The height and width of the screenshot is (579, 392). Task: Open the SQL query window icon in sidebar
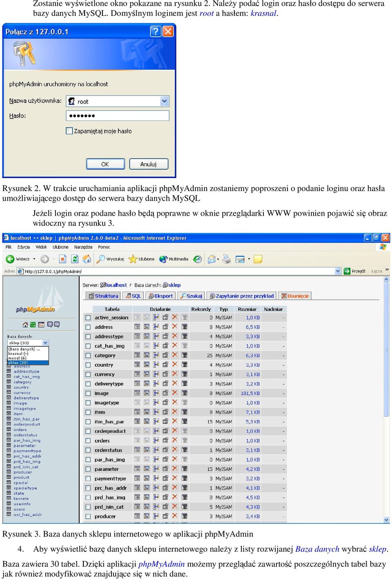click(41, 325)
